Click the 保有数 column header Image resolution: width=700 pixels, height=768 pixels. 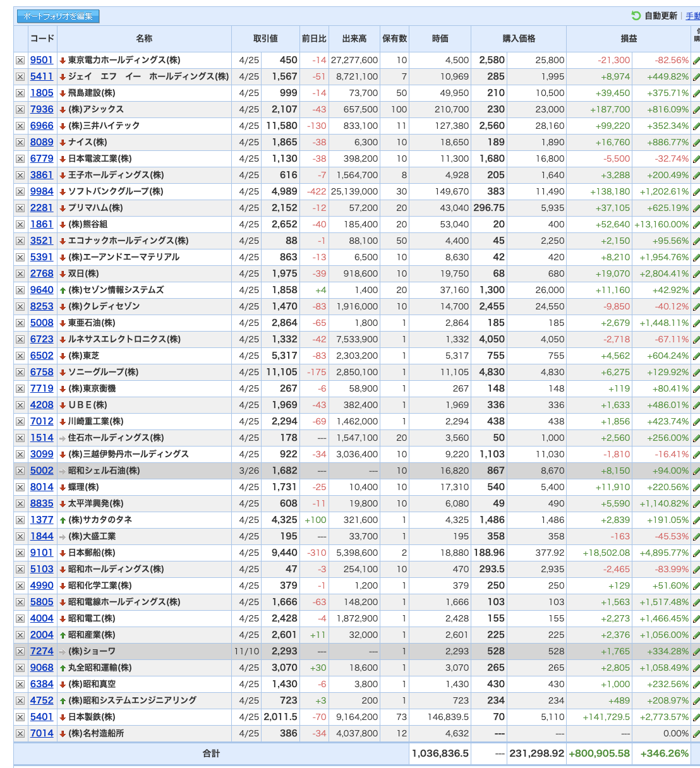coord(395,39)
